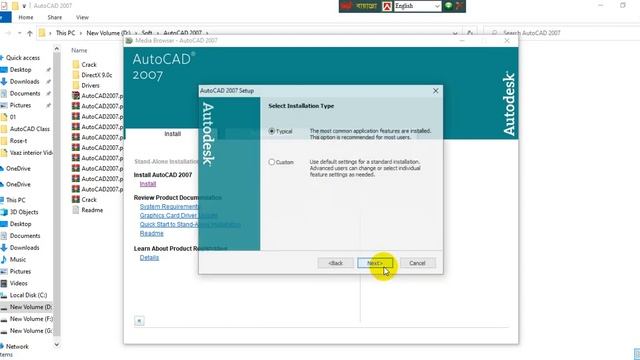Open New Volume (F:) in sidebar
This screenshot has height=360, width=640.
pos(31,319)
